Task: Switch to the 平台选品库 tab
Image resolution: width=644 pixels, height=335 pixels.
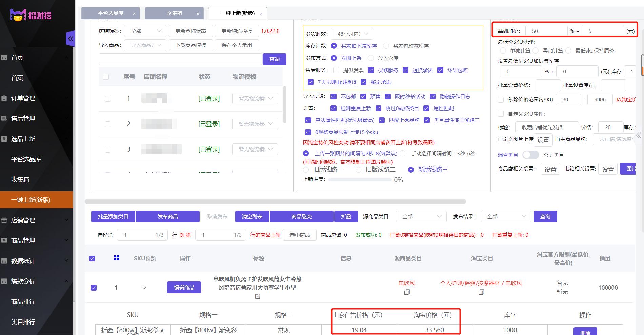Action: [x=111, y=13]
